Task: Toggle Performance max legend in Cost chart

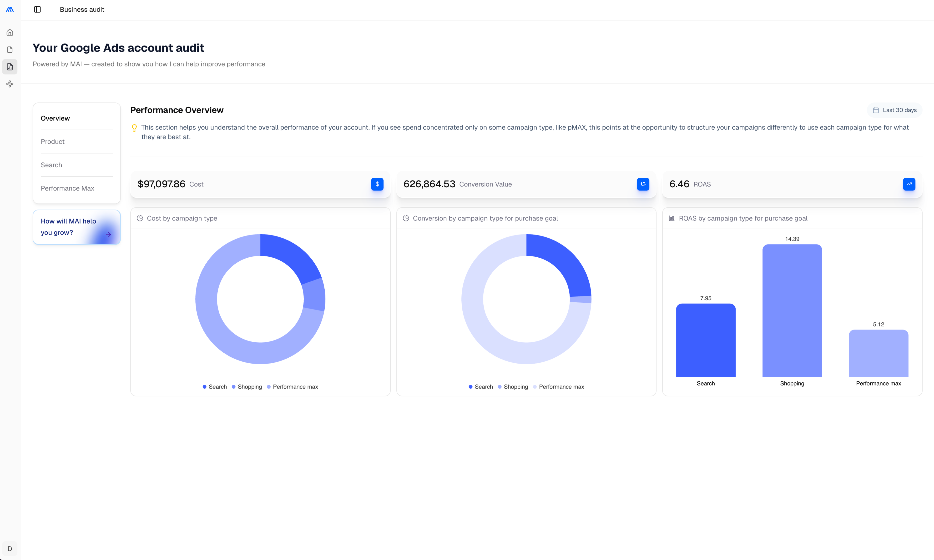Action: pyautogui.click(x=292, y=387)
